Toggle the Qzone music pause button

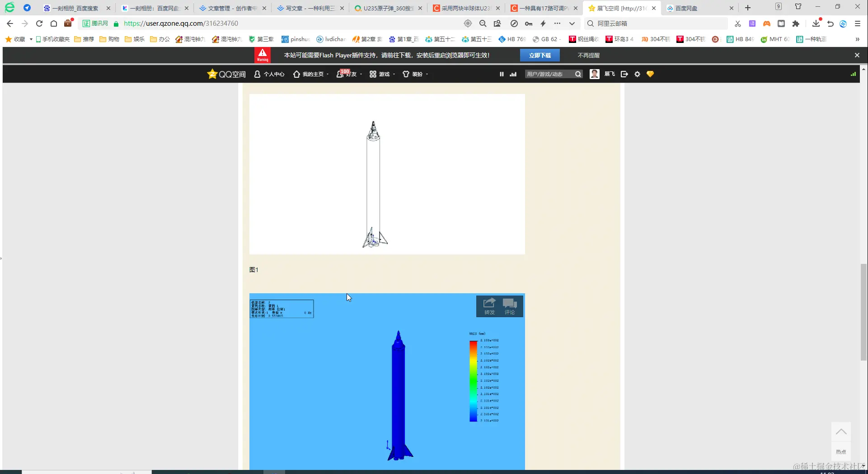coord(502,74)
